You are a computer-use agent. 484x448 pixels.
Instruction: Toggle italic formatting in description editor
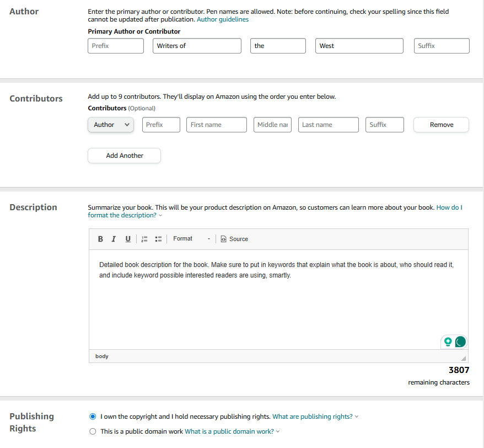click(114, 239)
